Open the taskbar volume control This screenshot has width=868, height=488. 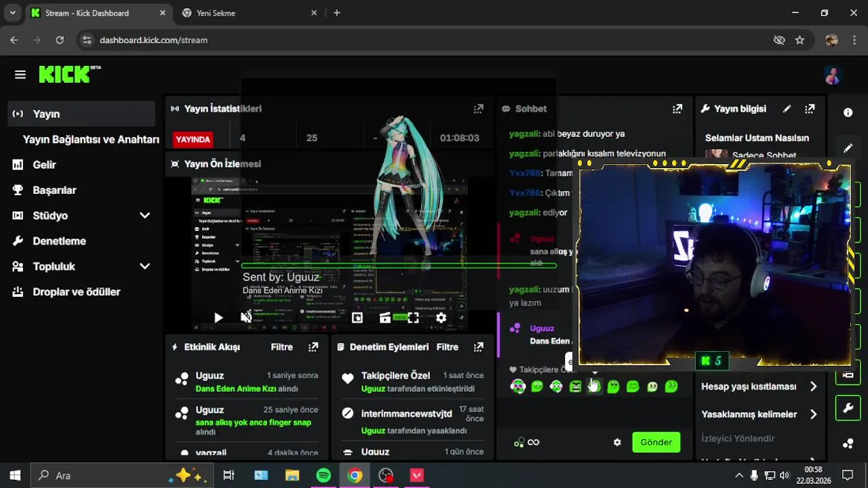[x=785, y=476]
